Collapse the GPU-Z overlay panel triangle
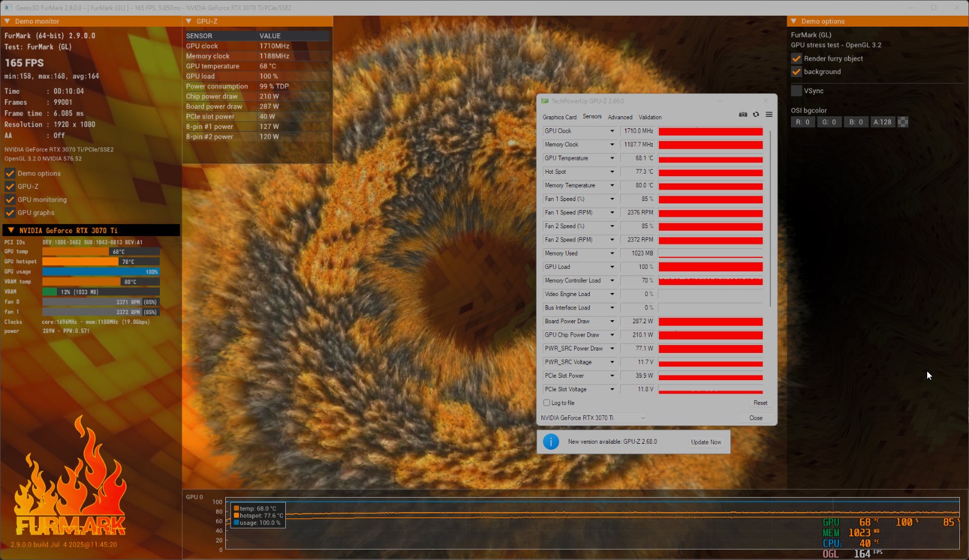This screenshot has height=560, width=969. pyautogui.click(x=188, y=21)
